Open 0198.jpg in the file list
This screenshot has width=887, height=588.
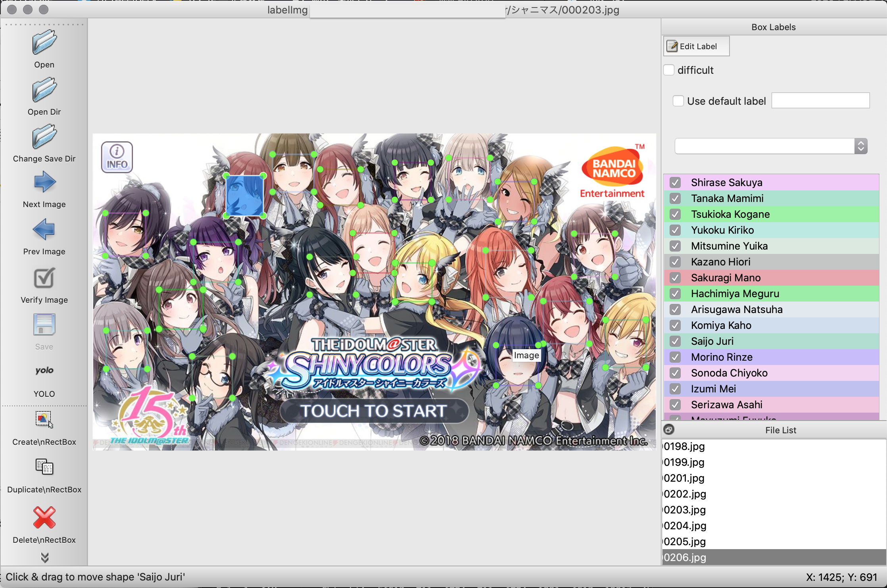tap(774, 446)
